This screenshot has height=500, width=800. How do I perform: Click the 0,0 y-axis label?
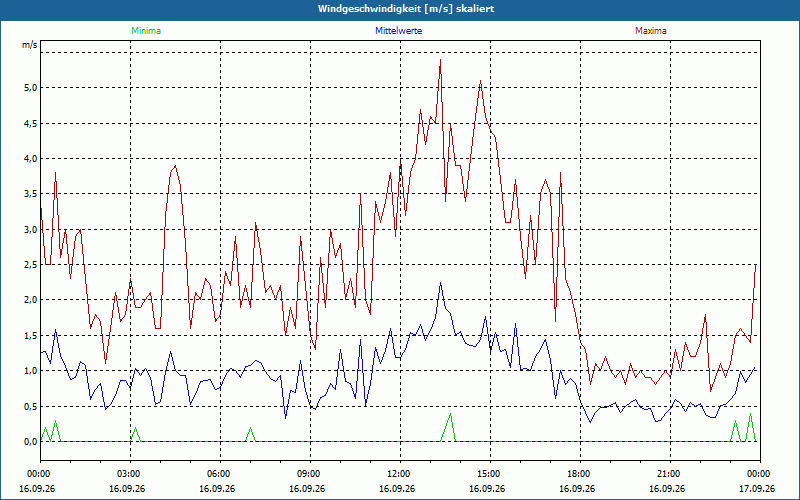click(x=31, y=442)
